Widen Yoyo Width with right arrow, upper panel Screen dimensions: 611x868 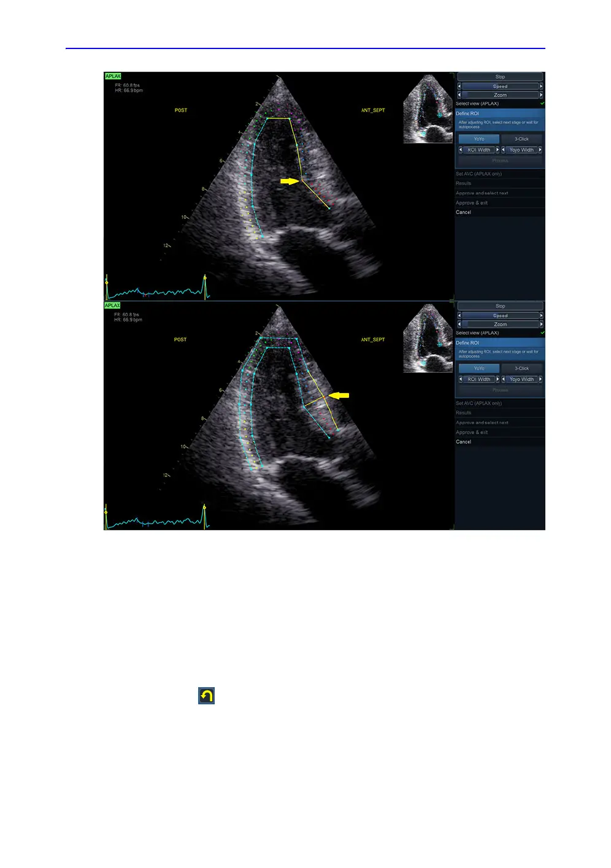coord(540,150)
